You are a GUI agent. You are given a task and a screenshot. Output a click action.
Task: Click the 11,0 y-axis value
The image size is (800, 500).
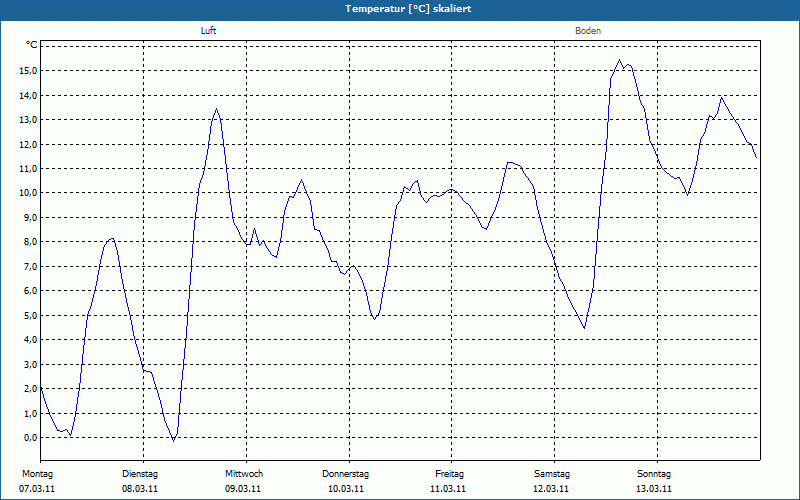pos(28,169)
